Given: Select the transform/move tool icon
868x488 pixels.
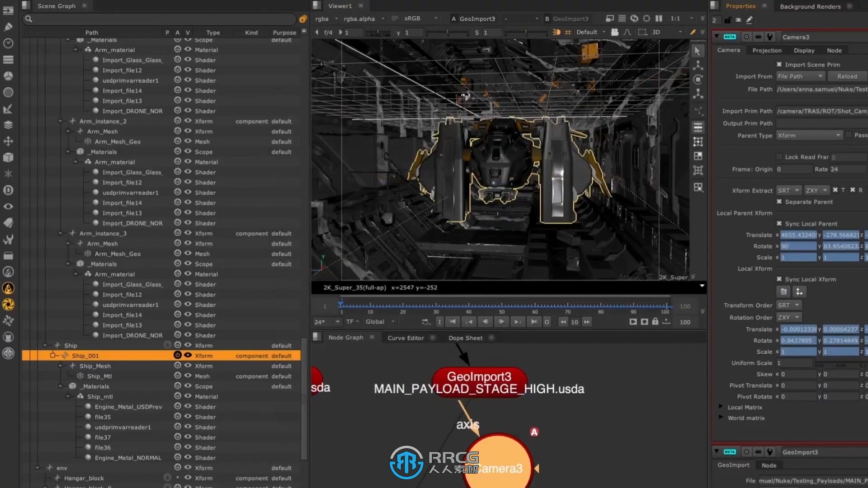Looking at the screenshot, I should pyautogui.click(x=8, y=142).
